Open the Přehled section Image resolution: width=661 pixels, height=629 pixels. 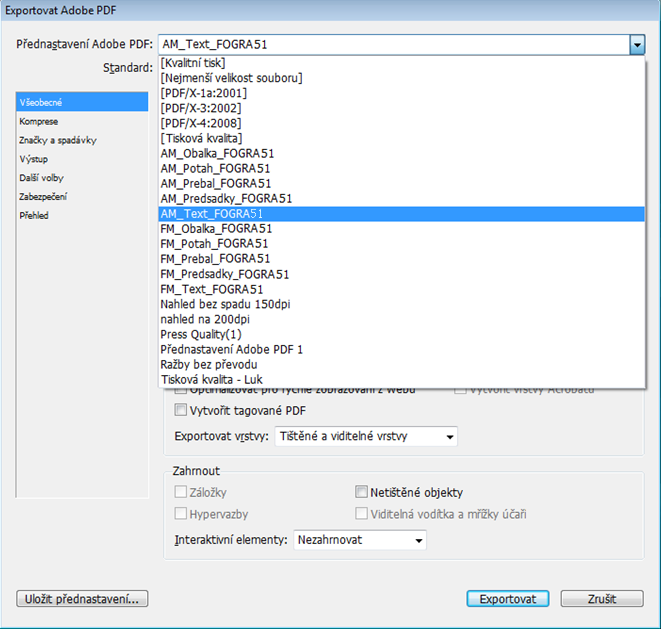pos(34,215)
